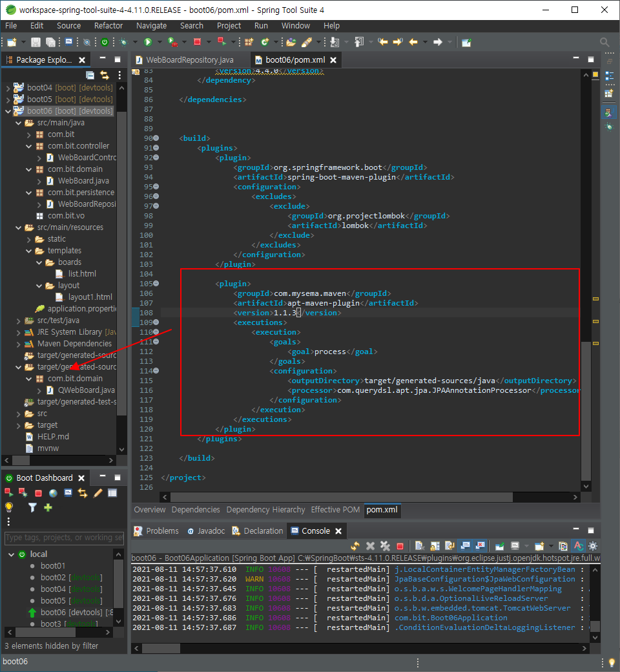620x672 pixels.
Task: Click the Open Type folder icon
Action: click(291, 42)
